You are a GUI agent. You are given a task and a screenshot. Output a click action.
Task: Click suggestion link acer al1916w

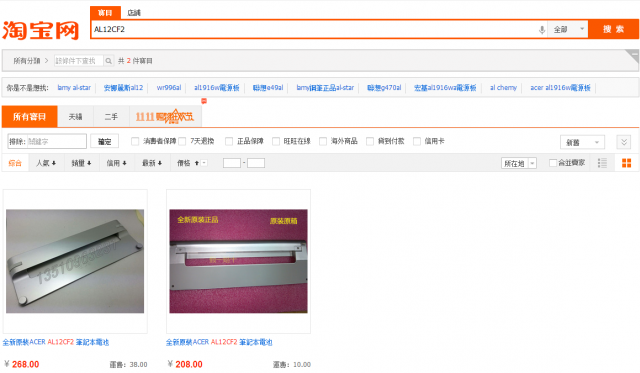[560, 87]
